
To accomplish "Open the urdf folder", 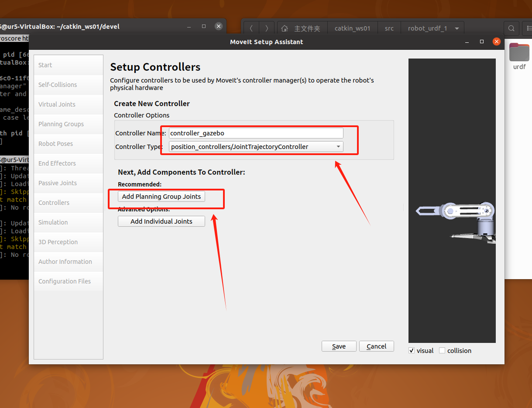I will [519, 56].
